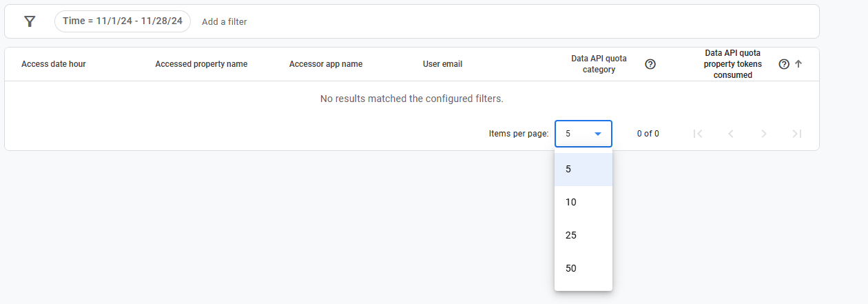Select 10 items per page option
The image size is (868, 304).
point(583,202)
